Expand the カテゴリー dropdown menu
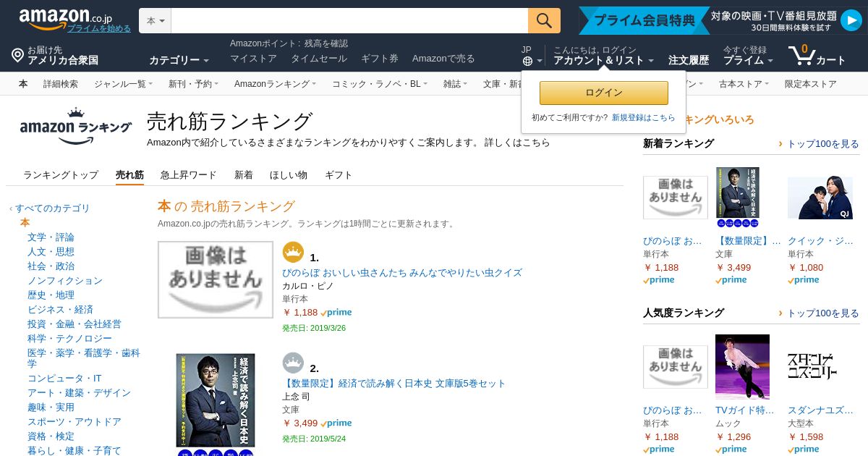 coord(179,60)
